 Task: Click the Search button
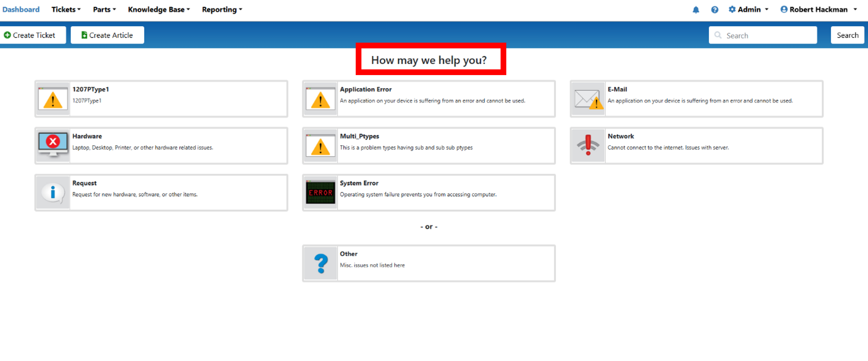[847, 35]
